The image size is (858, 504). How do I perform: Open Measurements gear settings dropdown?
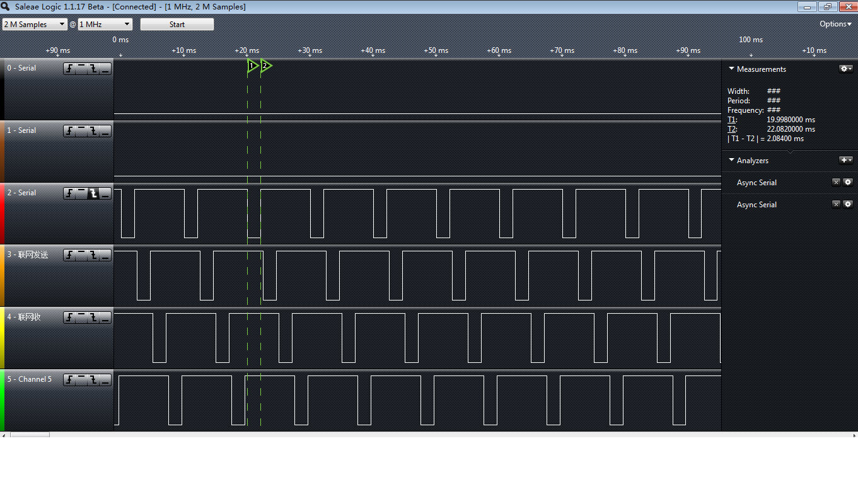coord(846,69)
